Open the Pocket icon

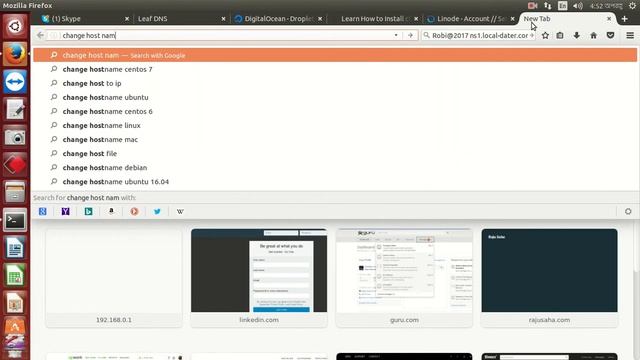click(x=610, y=36)
